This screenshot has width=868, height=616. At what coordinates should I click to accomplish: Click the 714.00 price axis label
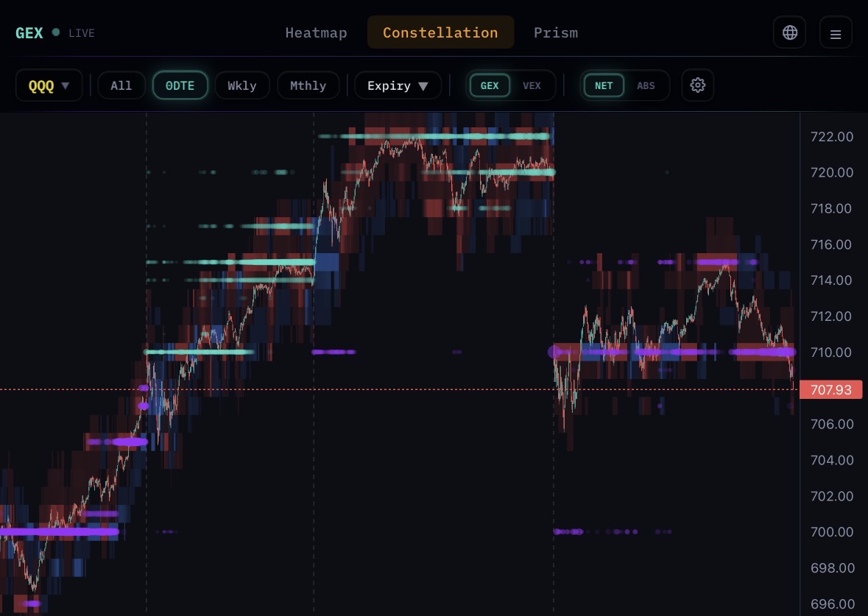click(831, 280)
